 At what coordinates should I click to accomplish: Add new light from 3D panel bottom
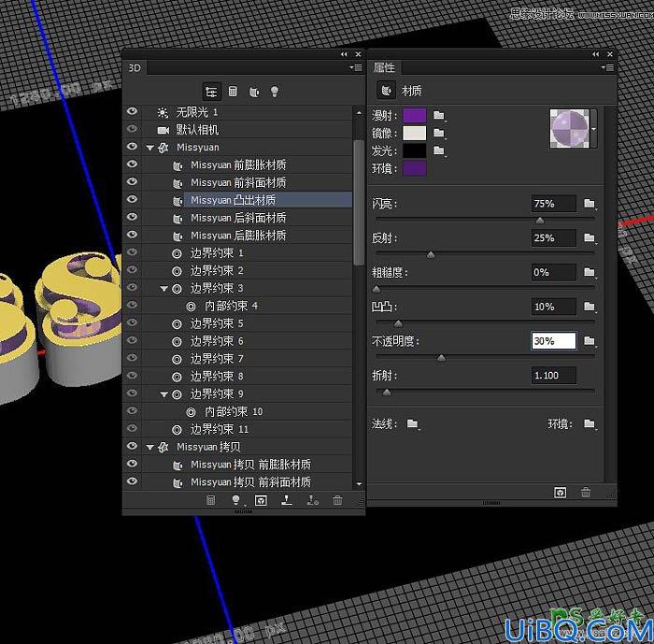(x=236, y=500)
